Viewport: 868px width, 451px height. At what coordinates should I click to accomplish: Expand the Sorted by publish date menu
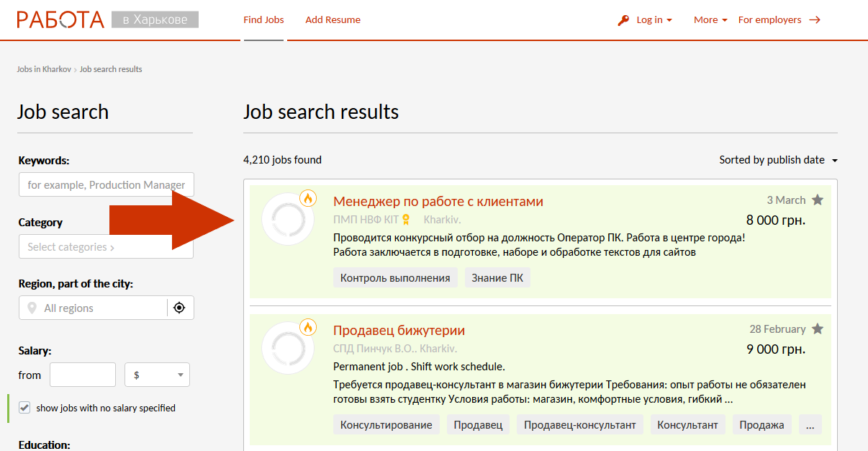(778, 160)
